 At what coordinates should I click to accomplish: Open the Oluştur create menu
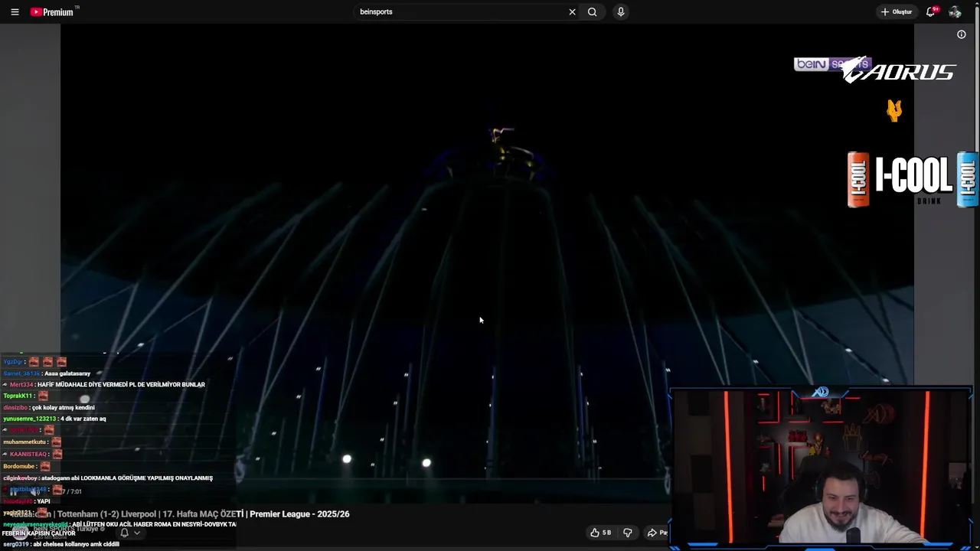point(896,12)
